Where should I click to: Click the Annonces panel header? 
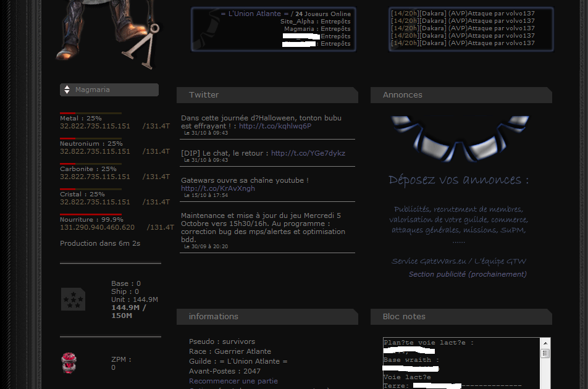[460, 95]
